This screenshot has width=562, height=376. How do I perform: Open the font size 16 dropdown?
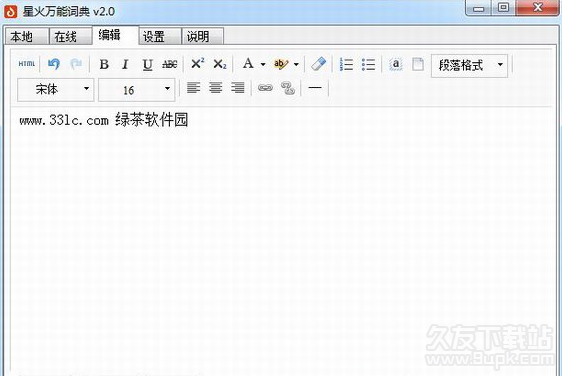coord(137,90)
